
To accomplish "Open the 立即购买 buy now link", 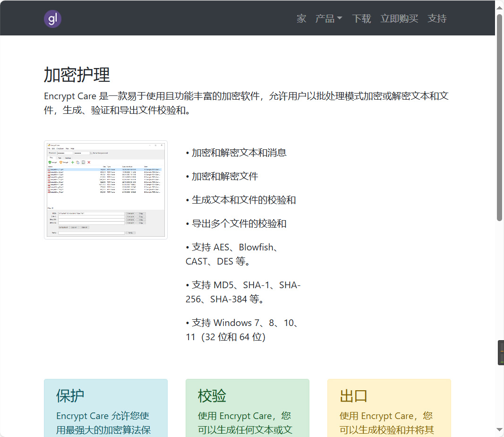I will [399, 18].
